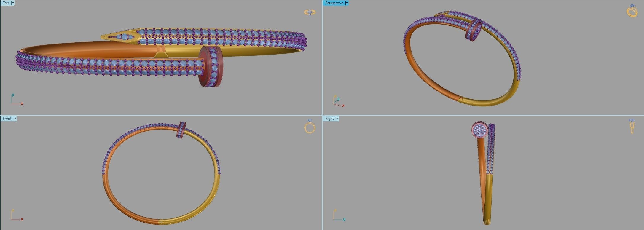The width and height of the screenshot is (644, 230).
Task: Select the Front viewport label
Action: (x=7, y=119)
